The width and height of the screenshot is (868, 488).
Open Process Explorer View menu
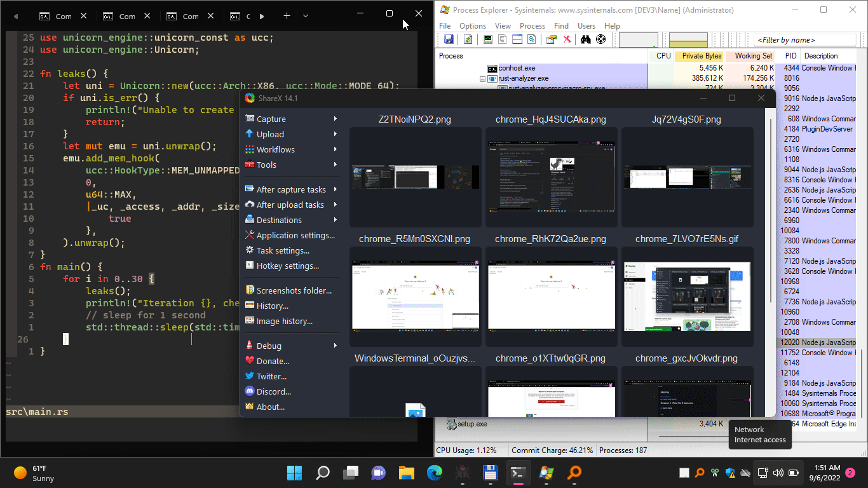(x=503, y=26)
